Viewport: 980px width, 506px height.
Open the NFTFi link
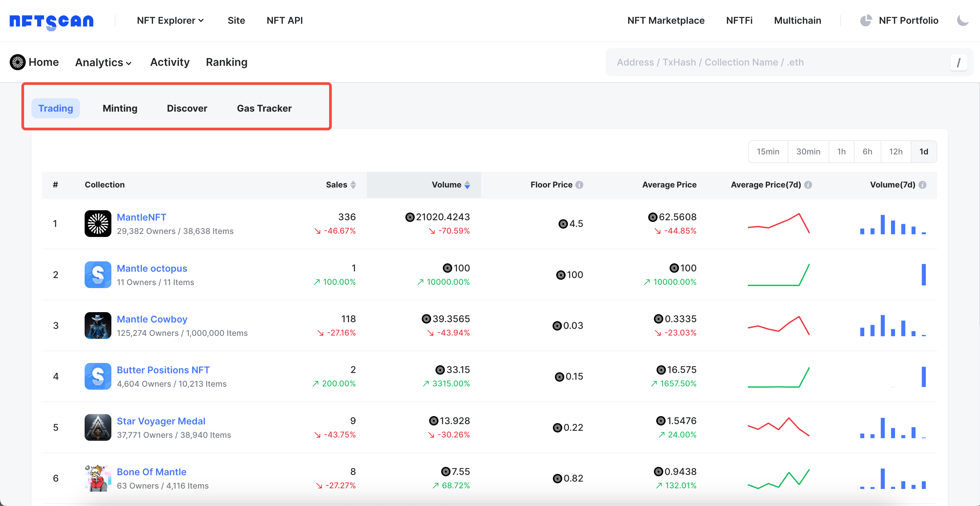point(739,20)
